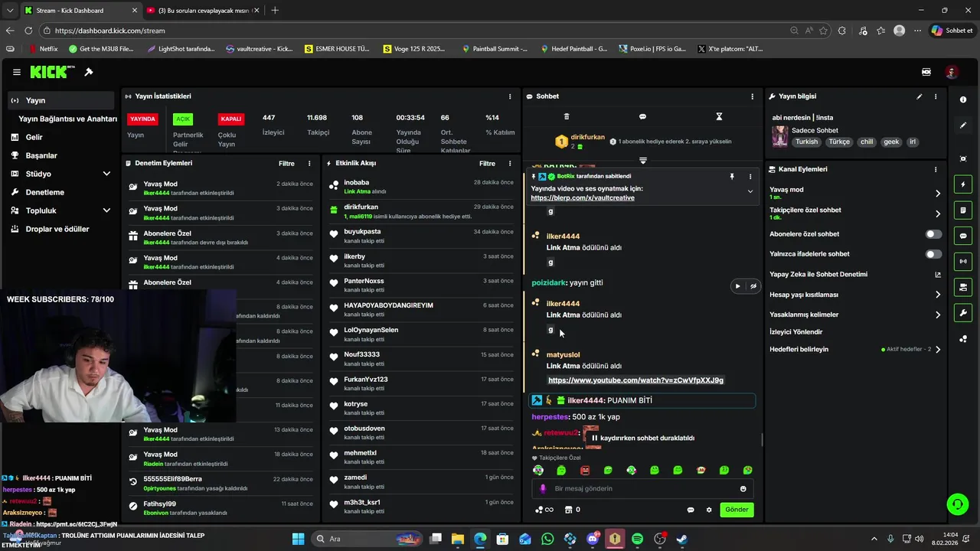Click the wrench icon in right sidebar
Viewport: 980px width, 551px height.
[963, 313]
